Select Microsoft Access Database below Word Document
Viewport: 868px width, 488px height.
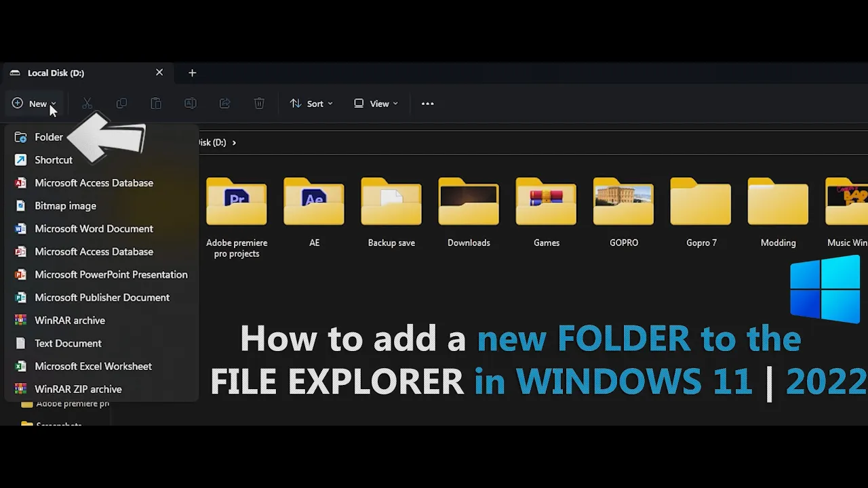click(x=102, y=251)
